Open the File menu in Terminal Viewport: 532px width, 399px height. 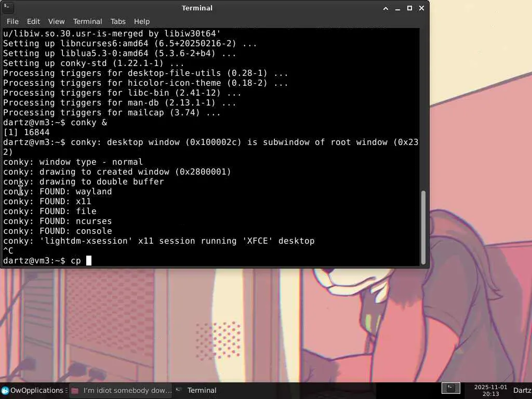click(x=12, y=21)
